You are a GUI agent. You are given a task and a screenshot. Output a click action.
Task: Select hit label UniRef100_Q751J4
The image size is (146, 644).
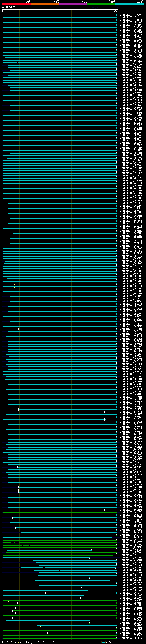tap(131, 243)
